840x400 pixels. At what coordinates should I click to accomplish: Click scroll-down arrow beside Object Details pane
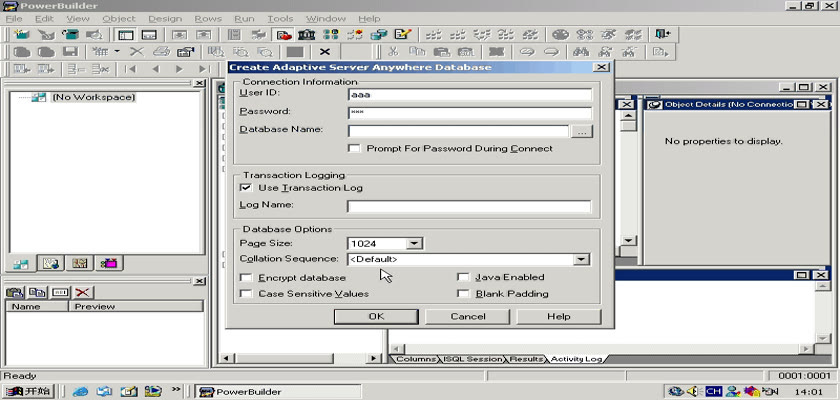629,240
